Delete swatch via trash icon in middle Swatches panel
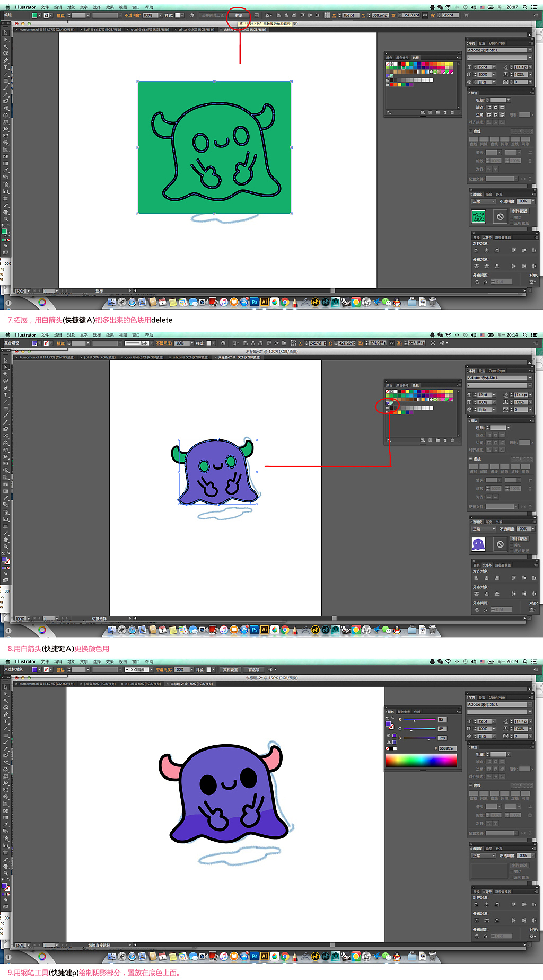 click(452, 440)
